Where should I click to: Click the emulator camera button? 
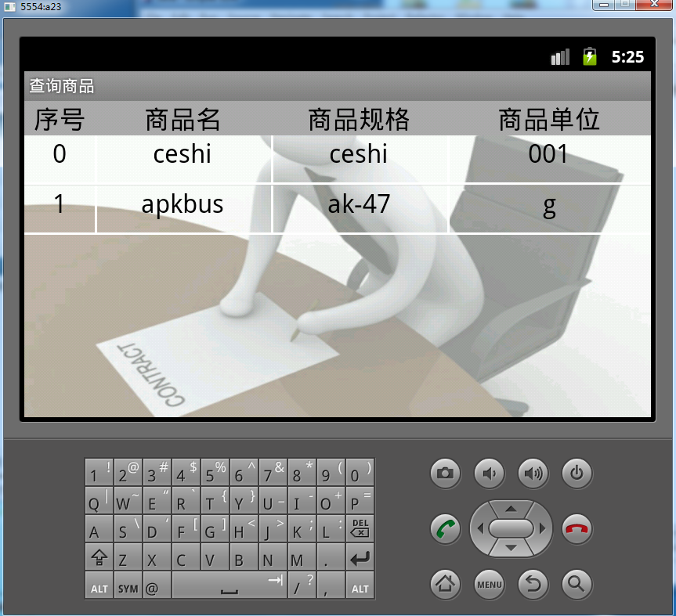tap(446, 474)
